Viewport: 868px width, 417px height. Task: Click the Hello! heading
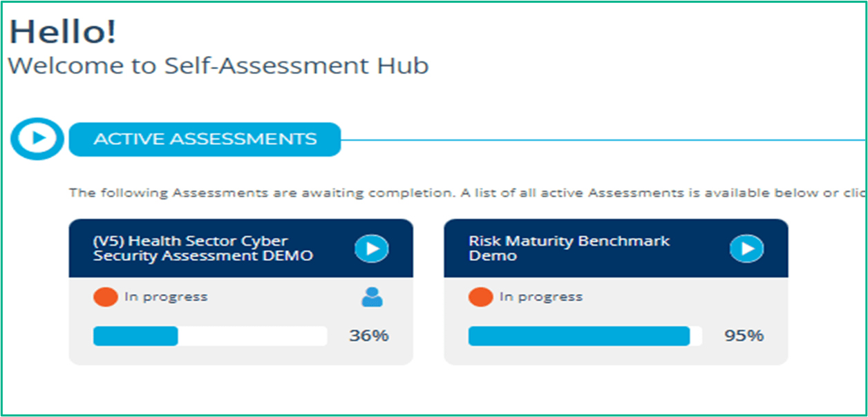63,31
